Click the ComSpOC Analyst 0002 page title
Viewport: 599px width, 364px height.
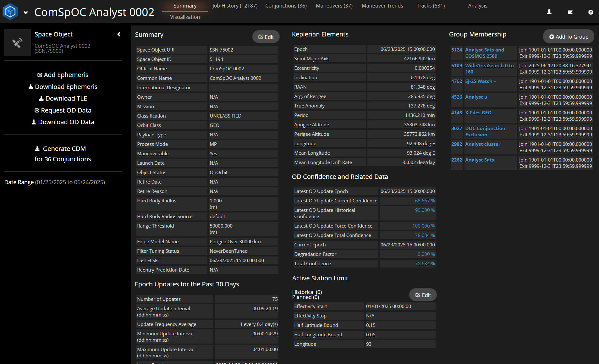tap(94, 12)
